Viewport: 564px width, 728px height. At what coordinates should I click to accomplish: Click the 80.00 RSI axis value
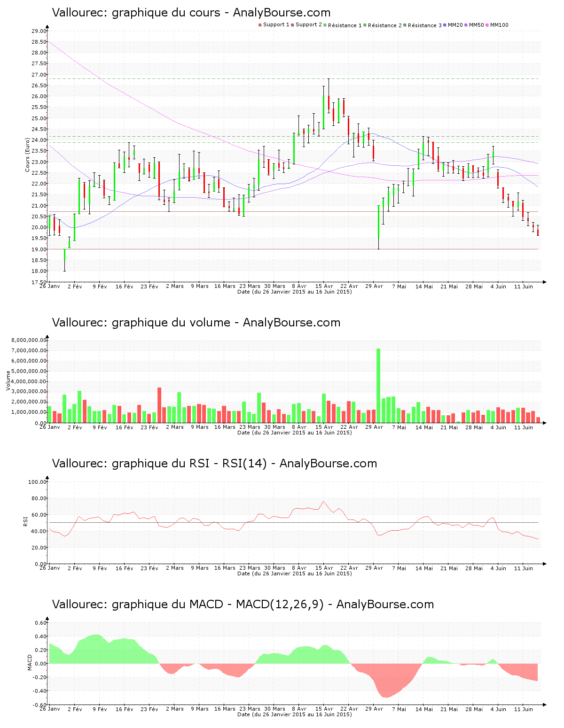[x=39, y=498]
